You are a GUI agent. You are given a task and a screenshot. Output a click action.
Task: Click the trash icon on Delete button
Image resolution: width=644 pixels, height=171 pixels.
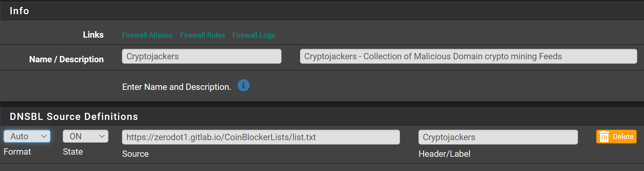tap(604, 137)
